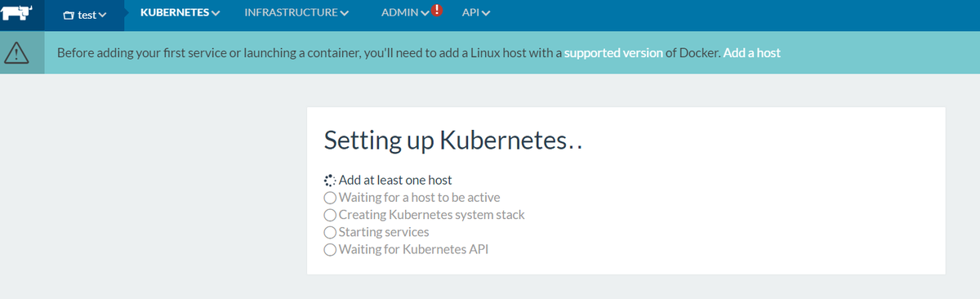The width and height of the screenshot is (980, 299).
Task: Expand the API menu chevron
Action: 486,13
